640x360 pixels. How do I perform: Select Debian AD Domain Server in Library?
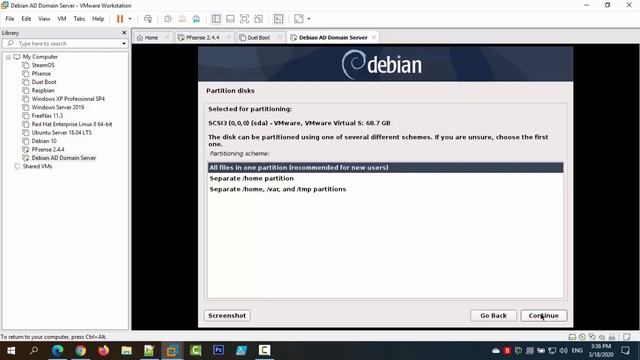coord(64,158)
